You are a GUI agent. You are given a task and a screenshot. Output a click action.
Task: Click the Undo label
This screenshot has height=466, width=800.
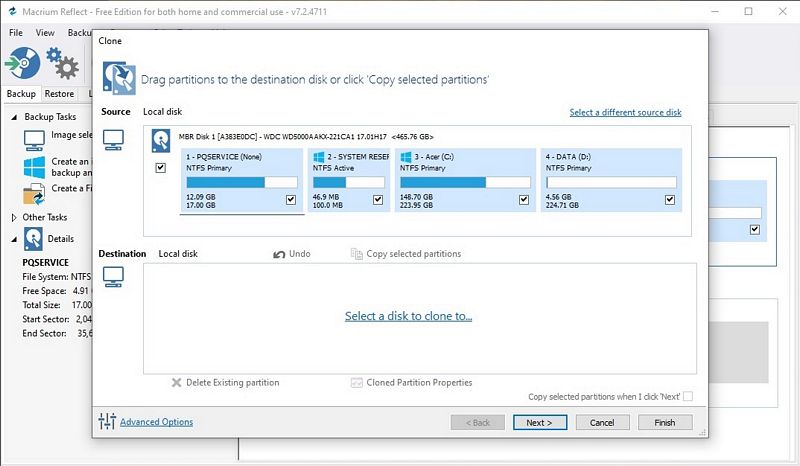(x=299, y=254)
